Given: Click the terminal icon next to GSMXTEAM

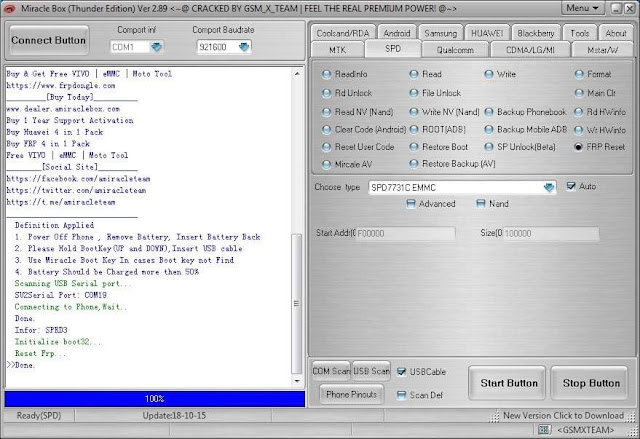Looking at the screenshot, I should [544, 429].
